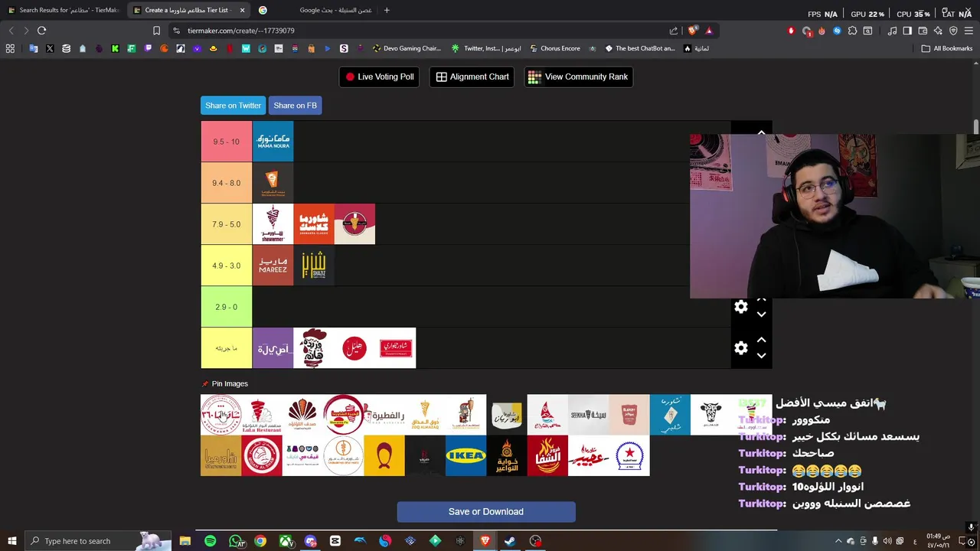
Task: Switch to the Google search tab
Action: [x=314, y=10]
